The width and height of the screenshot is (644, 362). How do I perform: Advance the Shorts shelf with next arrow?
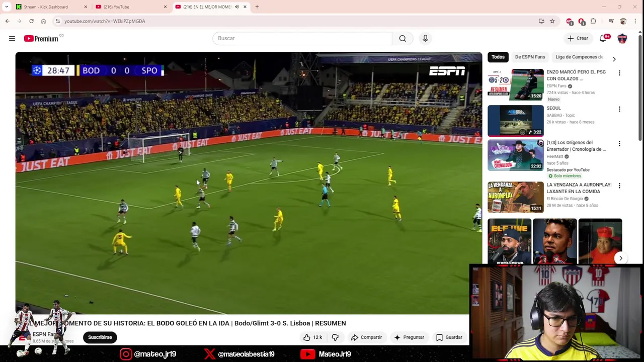point(620,258)
